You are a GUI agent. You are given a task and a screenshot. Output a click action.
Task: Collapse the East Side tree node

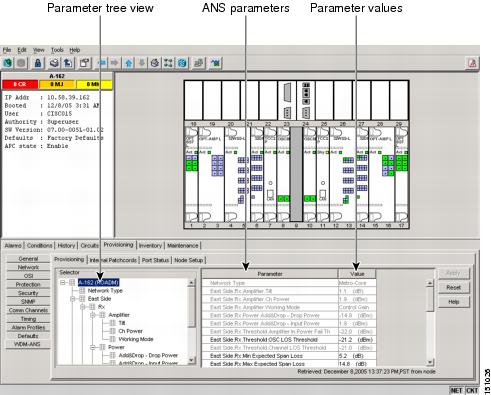click(73, 299)
